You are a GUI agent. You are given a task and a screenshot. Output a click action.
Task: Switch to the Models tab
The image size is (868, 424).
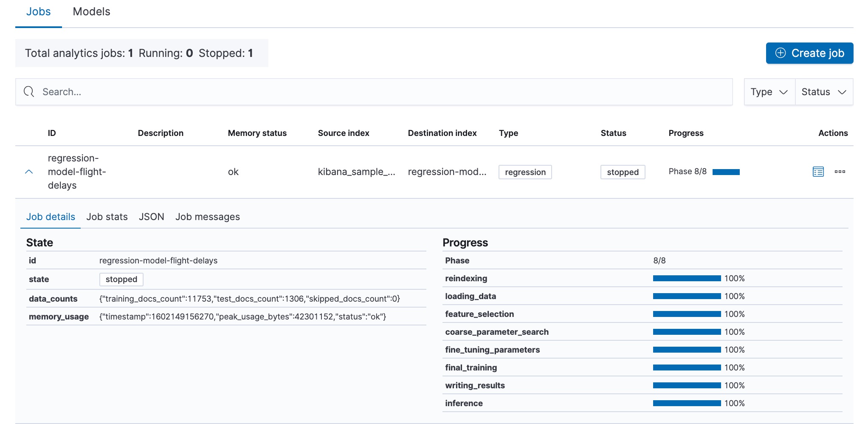[90, 11]
